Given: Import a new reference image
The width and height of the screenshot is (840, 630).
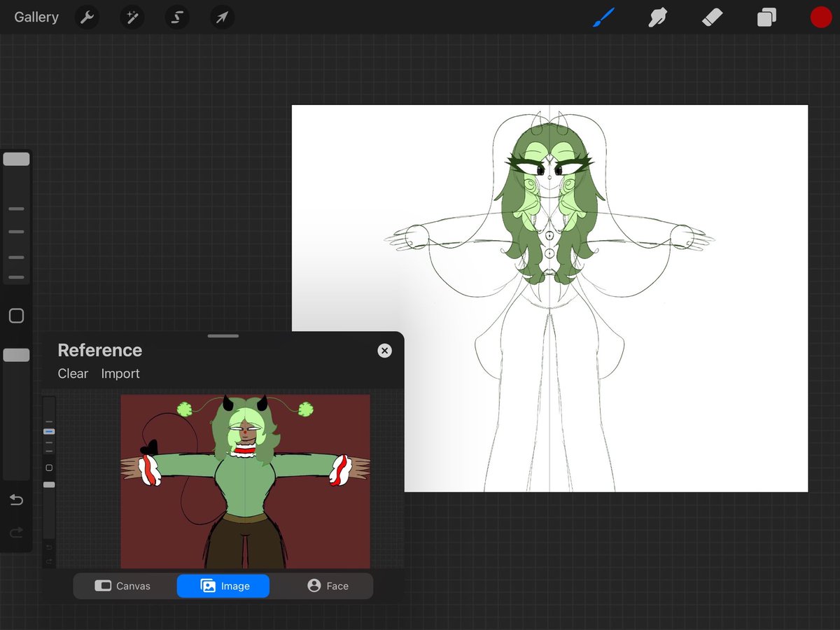Looking at the screenshot, I should pyautogui.click(x=120, y=374).
